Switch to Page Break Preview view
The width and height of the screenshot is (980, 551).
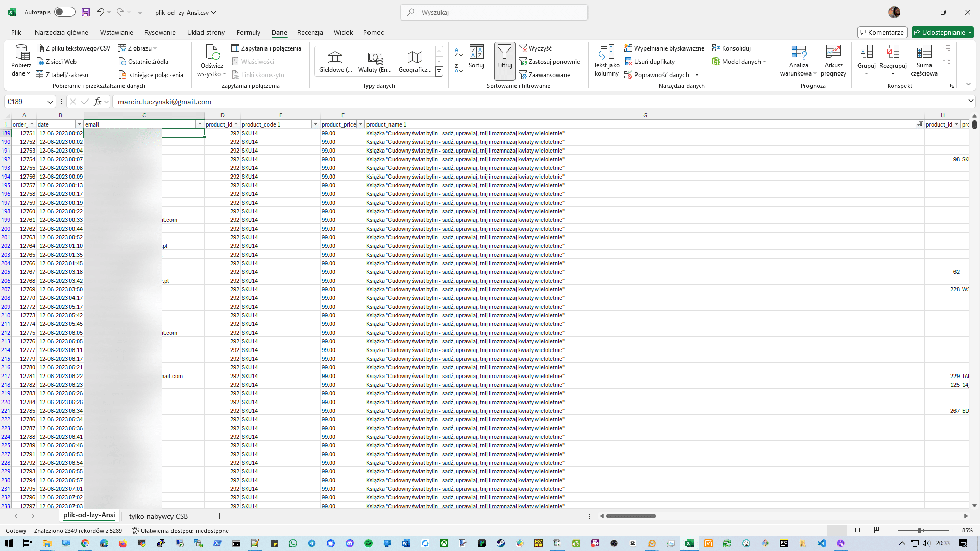point(878,530)
